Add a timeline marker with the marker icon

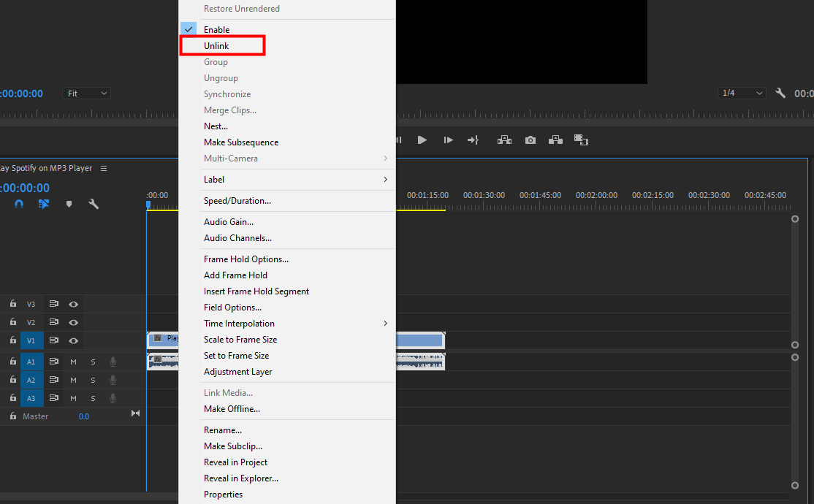[69, 204]
